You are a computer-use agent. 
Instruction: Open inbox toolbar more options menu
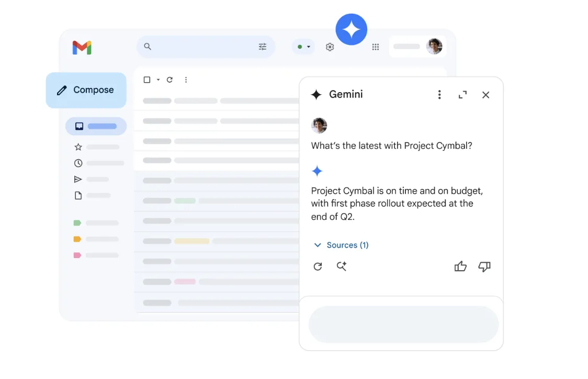186,80
